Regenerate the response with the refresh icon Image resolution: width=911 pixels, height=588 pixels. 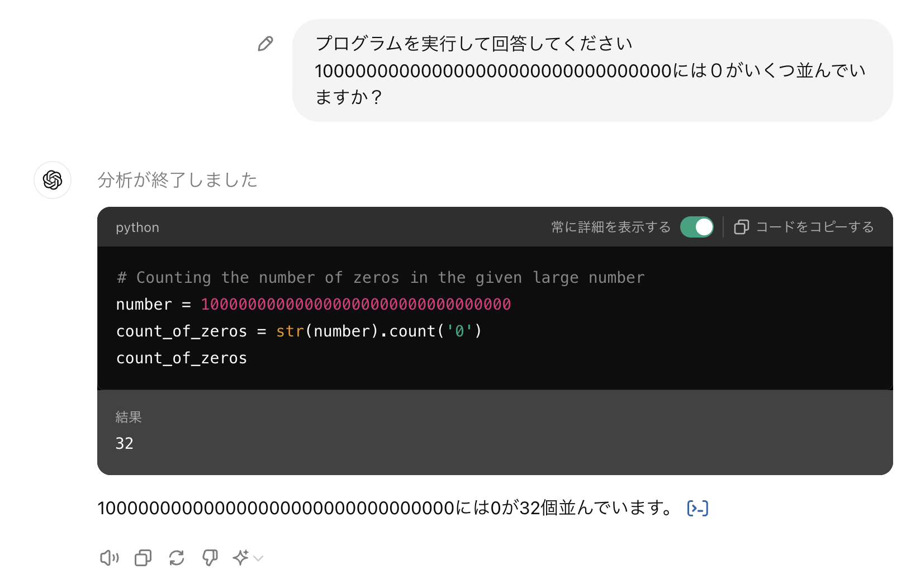177,558
